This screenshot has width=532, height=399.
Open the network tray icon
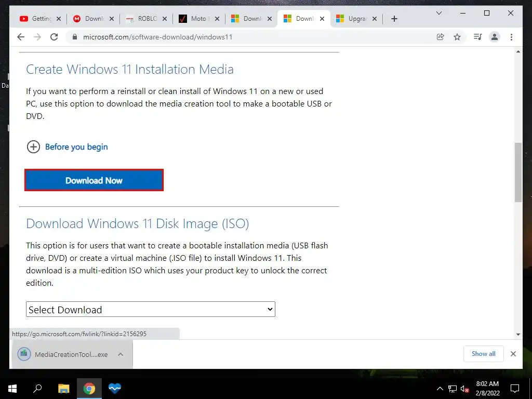pyautogui.click(x=453, y=389)
